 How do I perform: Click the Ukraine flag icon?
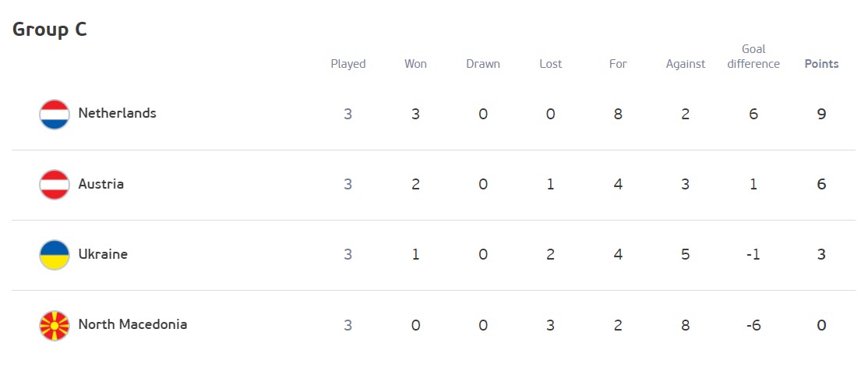55,255
